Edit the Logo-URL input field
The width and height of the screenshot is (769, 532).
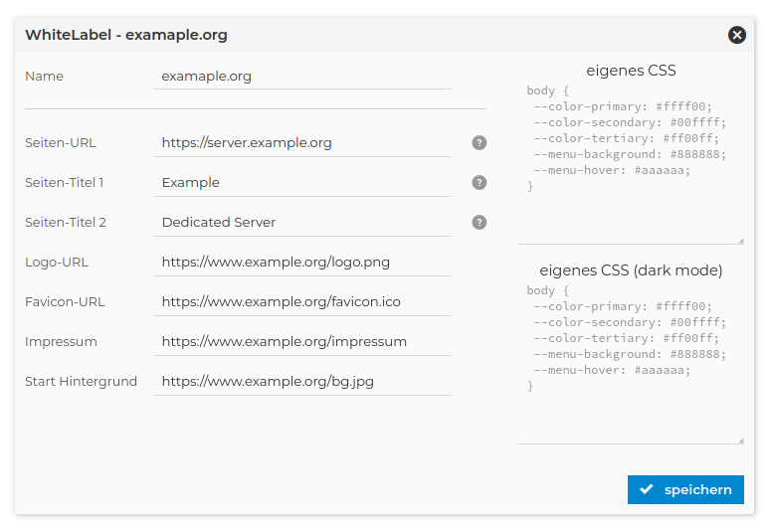tap(301, 262)
